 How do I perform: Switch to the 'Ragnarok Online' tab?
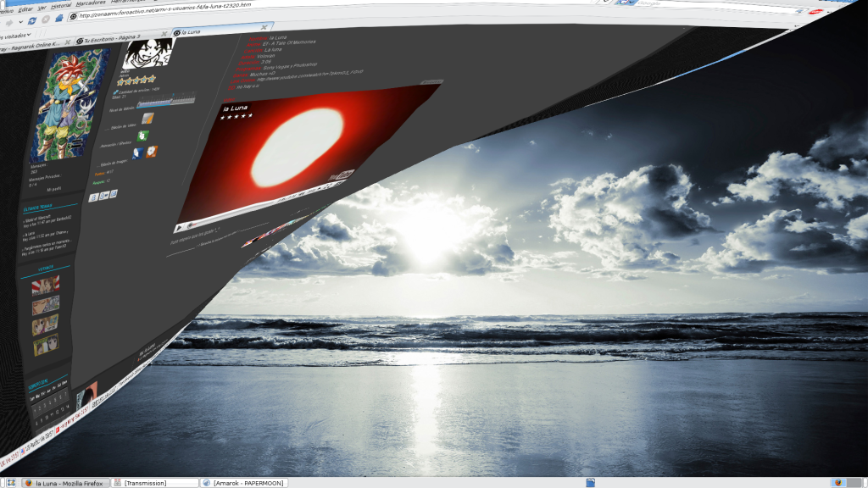pos(34,46)
